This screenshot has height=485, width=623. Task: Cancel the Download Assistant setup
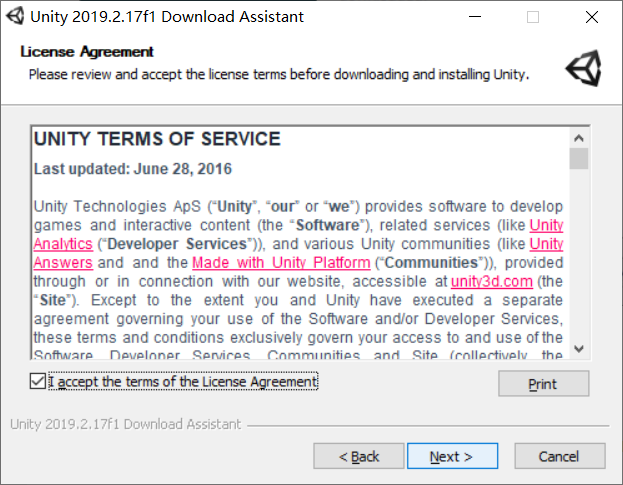click(560, 456)
